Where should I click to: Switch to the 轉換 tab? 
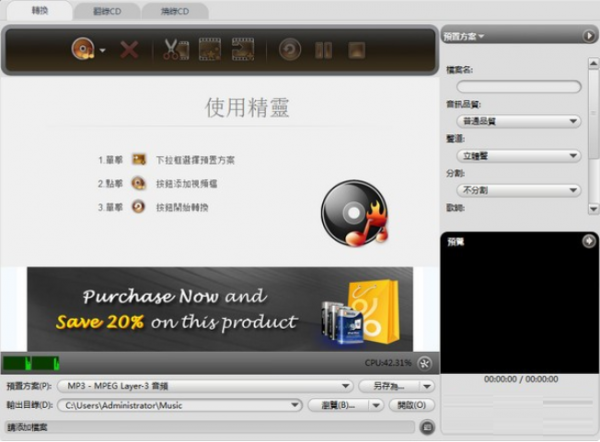click(x=39, y=11)
